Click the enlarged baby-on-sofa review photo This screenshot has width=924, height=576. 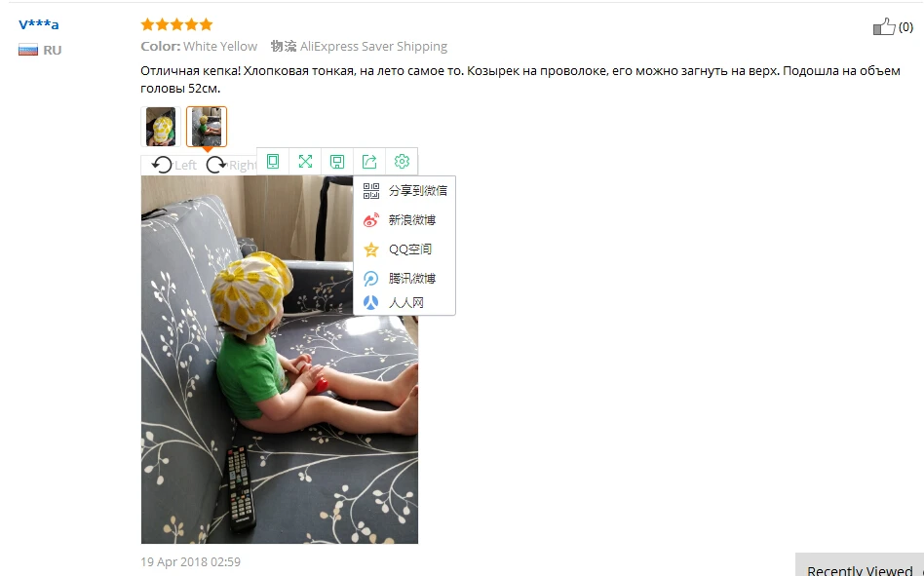pos(280,360)
